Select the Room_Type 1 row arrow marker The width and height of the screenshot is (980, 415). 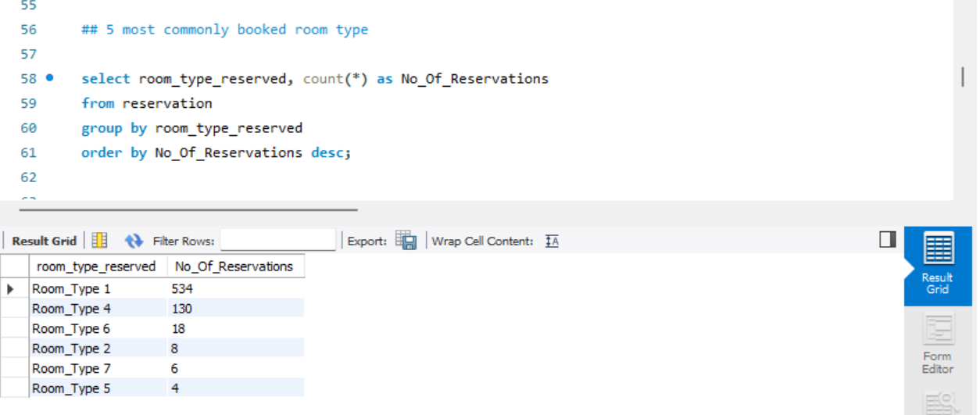pos(11,289)
